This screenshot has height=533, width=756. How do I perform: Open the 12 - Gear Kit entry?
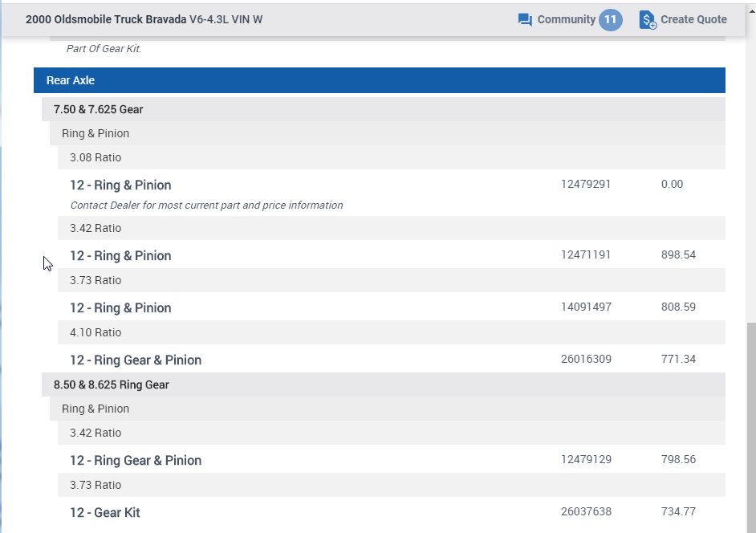click(105, 513)
